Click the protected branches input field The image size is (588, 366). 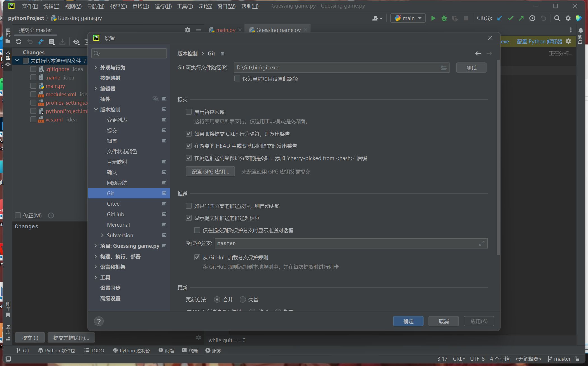coord(347,243)
